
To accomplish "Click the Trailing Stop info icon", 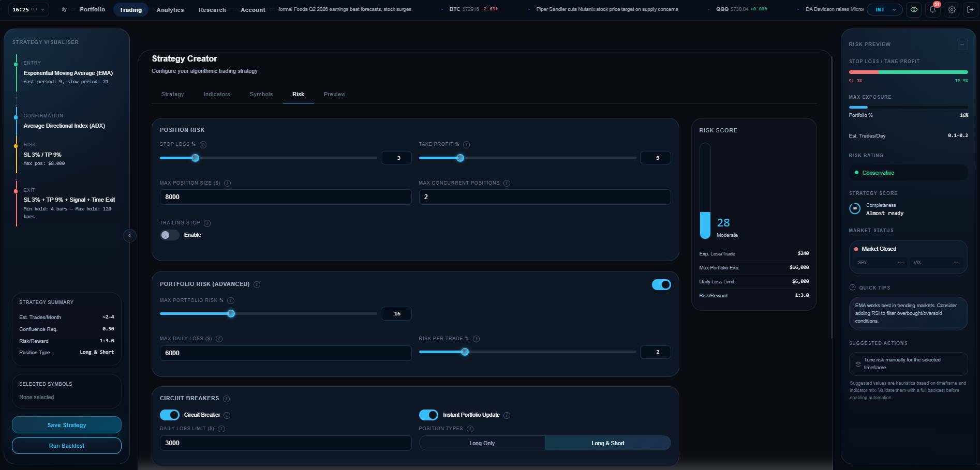I will (207, 223).
